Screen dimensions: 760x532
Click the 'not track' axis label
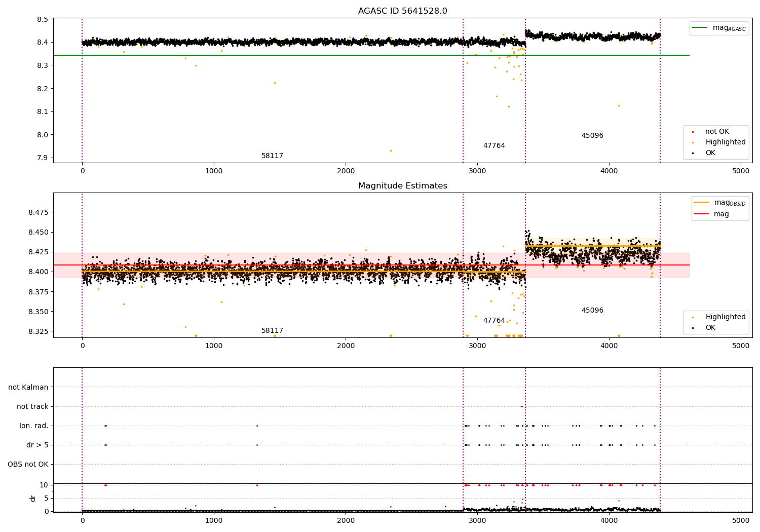click(x=32, y=407)
